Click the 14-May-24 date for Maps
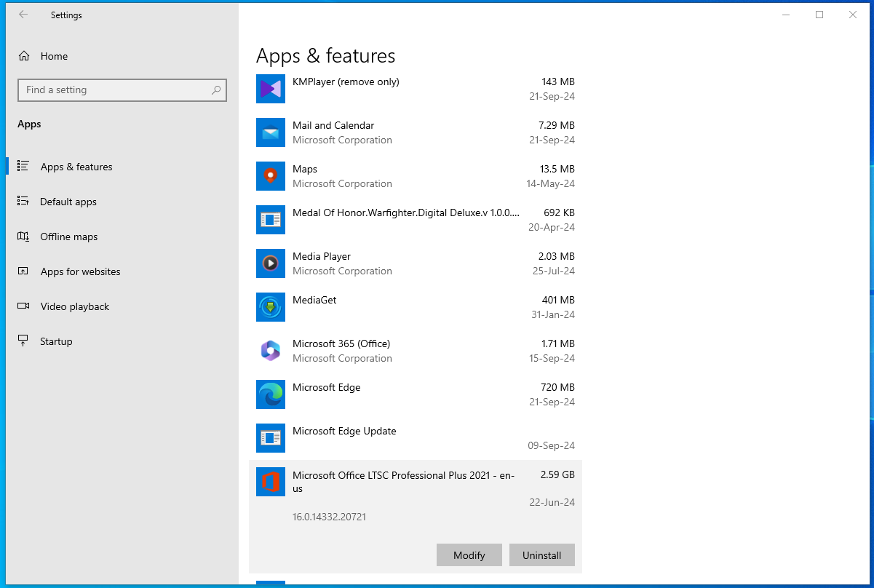Viewport: 874px width, 588px height. (x=550, y=183)
